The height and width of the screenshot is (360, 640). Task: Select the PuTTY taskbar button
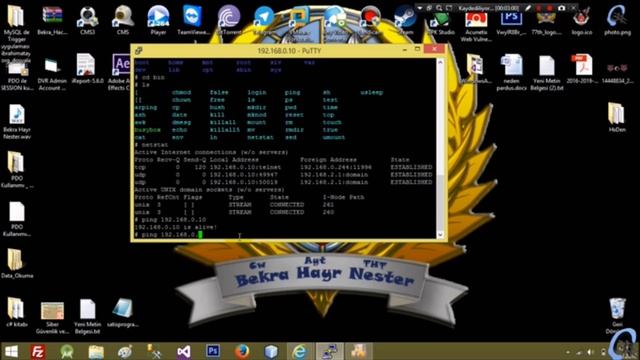click(330, 351)
